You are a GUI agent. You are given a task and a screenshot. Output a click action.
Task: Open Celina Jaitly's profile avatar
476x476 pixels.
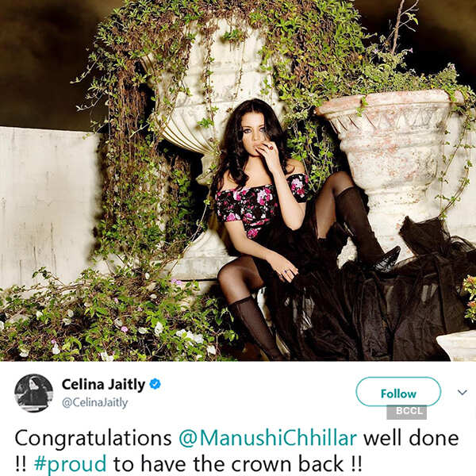[33, 393]
